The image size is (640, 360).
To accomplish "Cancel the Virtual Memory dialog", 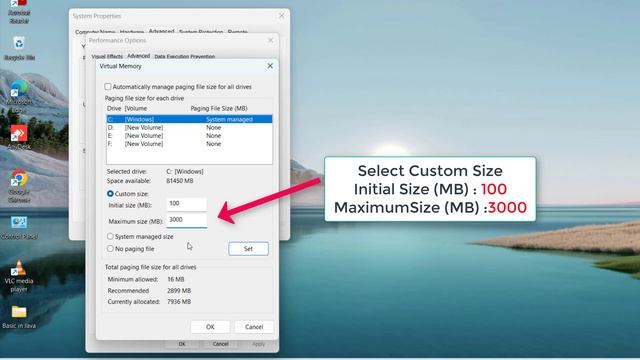I will click(254, 327).
